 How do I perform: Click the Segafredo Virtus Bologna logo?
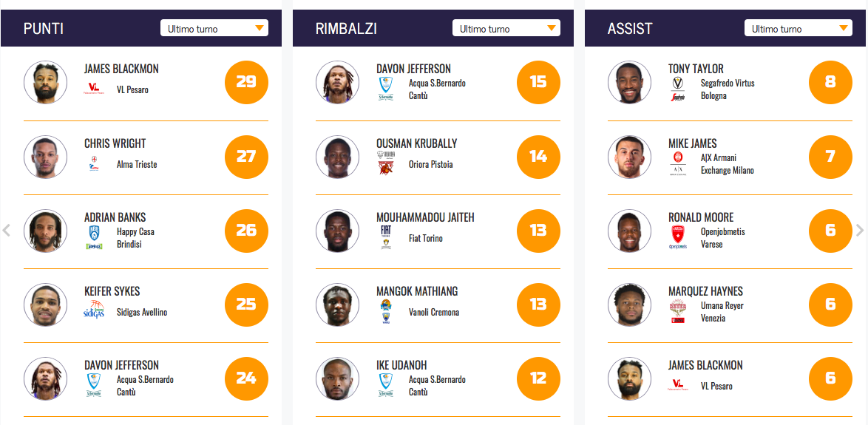678,89
